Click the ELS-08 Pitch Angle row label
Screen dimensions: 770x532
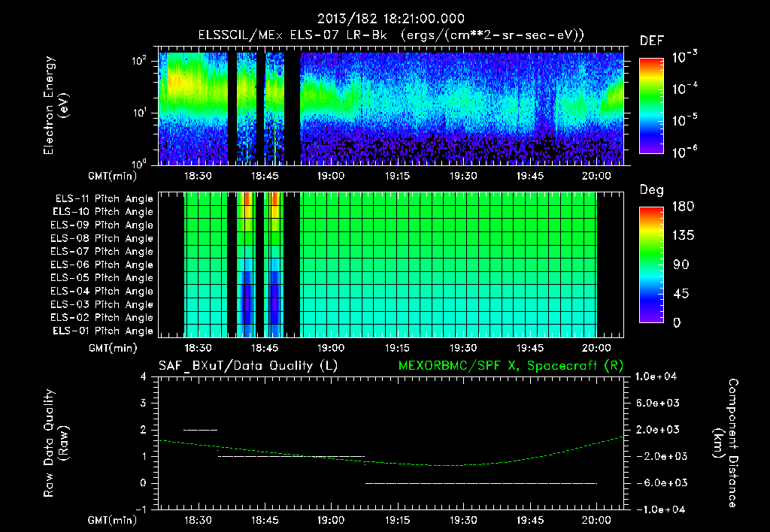pyautogui.click(x=102, y=238)
